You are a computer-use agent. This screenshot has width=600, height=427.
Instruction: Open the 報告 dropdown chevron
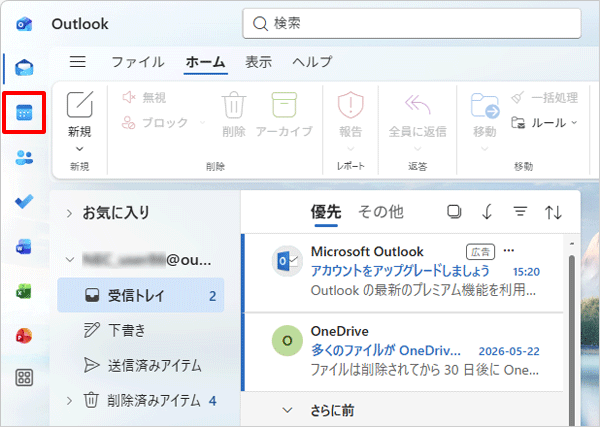(351, 148)
